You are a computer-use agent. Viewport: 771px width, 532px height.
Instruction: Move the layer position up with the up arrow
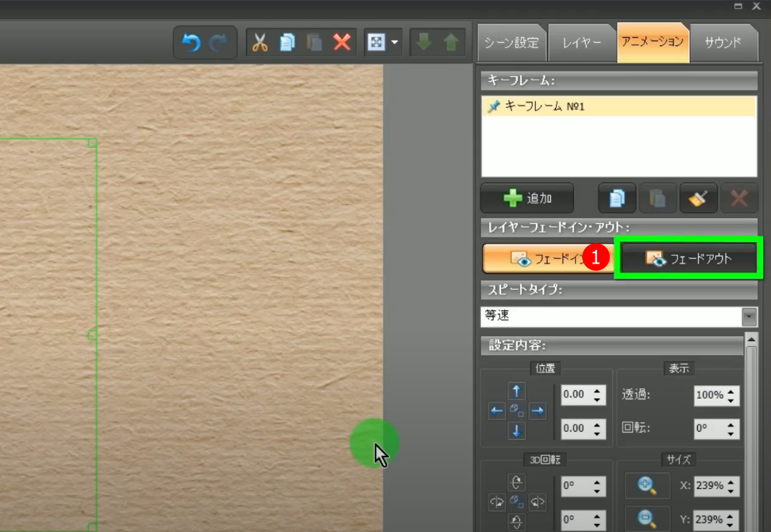pos(517,391)
